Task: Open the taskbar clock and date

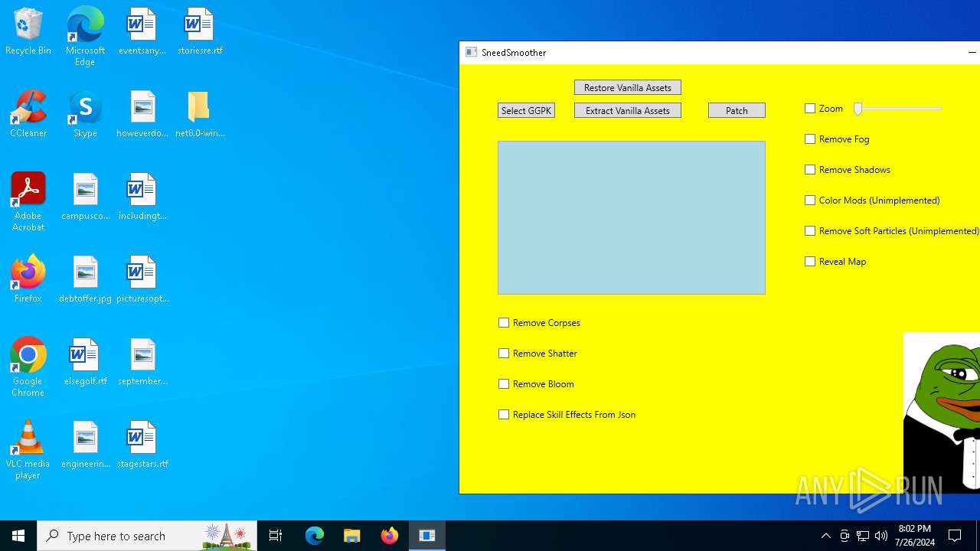Action: click(916, 536)
